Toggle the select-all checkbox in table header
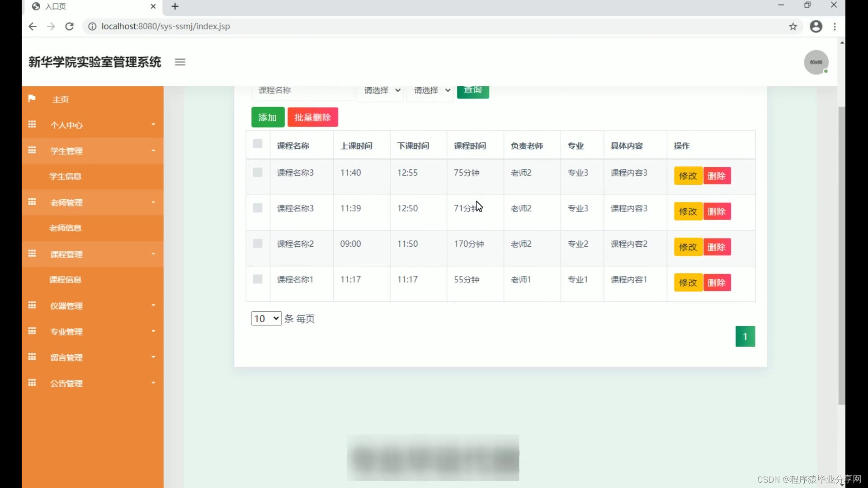The height and width of the screenshot is (488, 868). (x=258, y=144)
